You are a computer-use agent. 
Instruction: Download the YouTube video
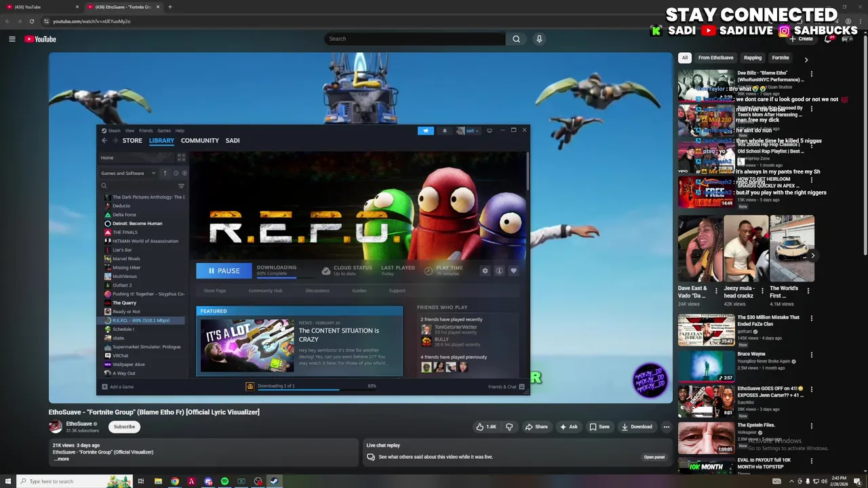637,427
